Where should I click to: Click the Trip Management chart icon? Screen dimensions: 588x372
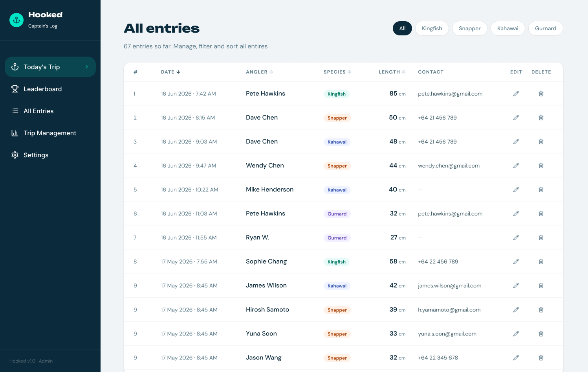pos(15,133)
